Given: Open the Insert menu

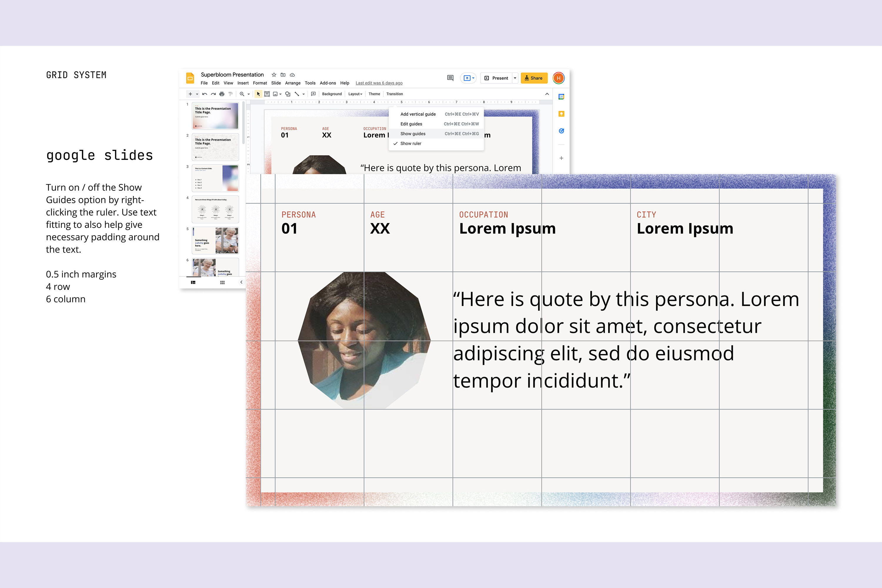Looking at the screenshot, I should [x=243, y=83].
